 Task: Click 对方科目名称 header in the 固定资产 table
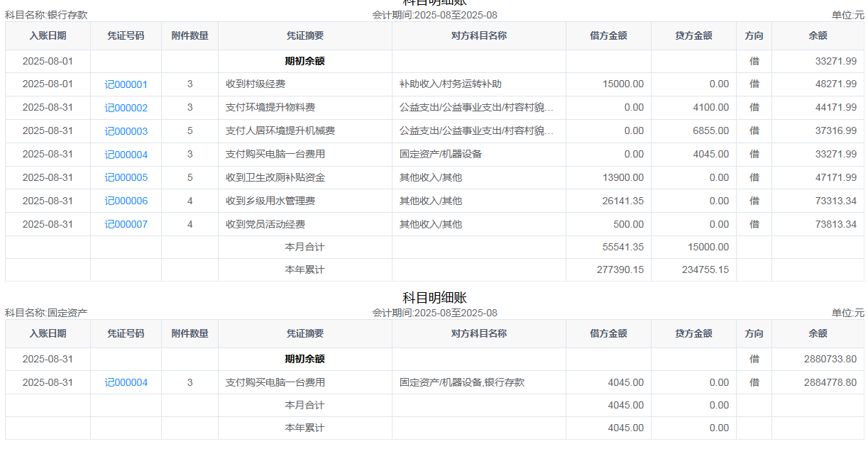(478, 333)
